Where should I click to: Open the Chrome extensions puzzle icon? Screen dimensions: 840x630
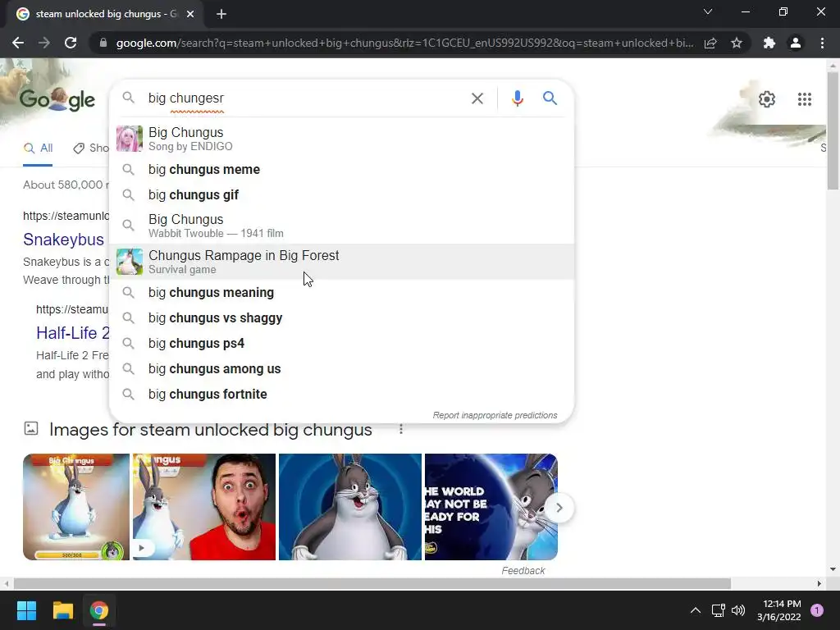click(x=769, y=43)
